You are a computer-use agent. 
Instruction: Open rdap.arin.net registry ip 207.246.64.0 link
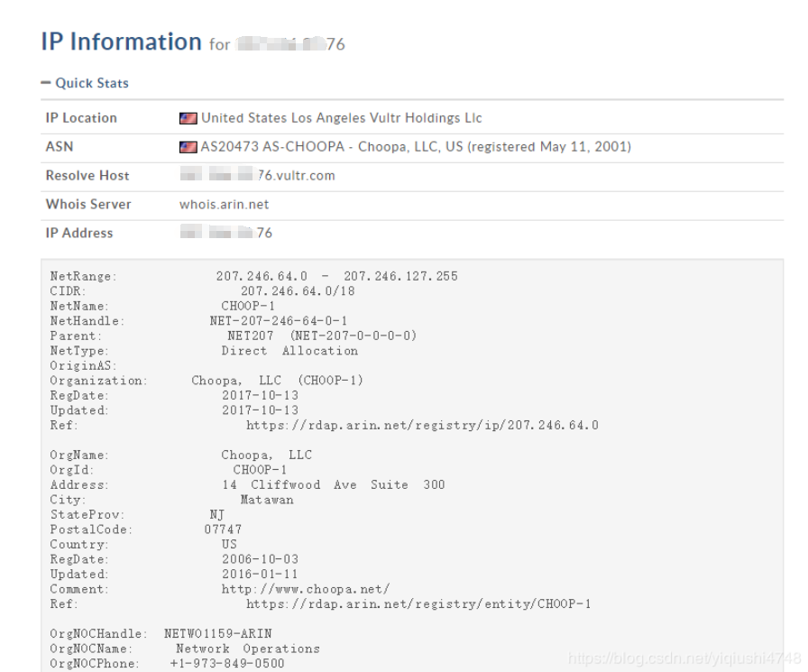(x=422, y=425)
